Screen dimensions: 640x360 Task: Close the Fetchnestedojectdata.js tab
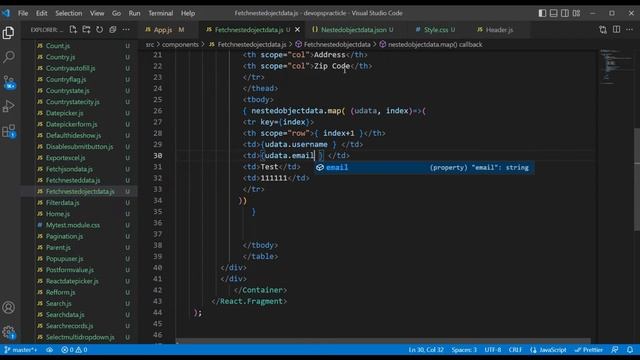298,30
